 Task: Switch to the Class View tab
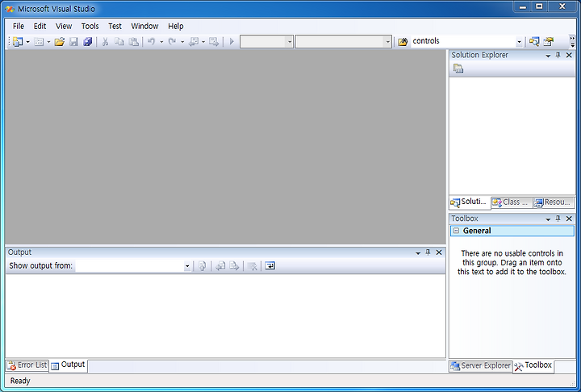click(x=512, y=202)
